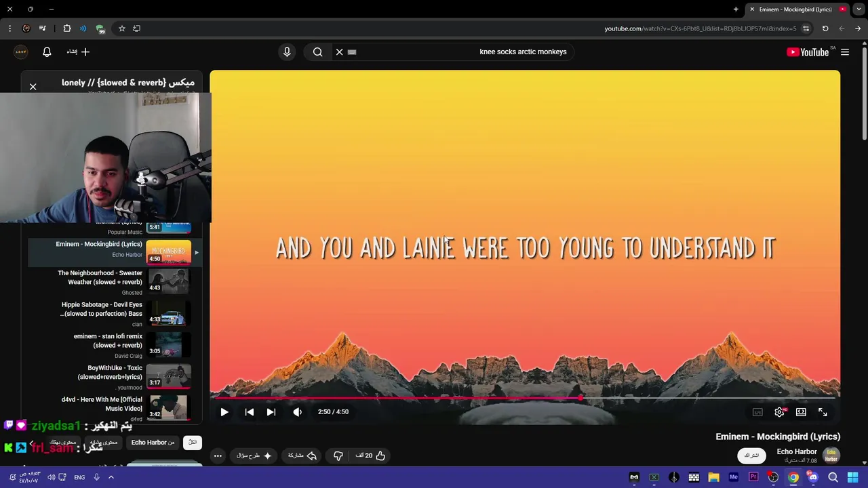Open OBS Studio from the taskbar

tap(773, 477)
